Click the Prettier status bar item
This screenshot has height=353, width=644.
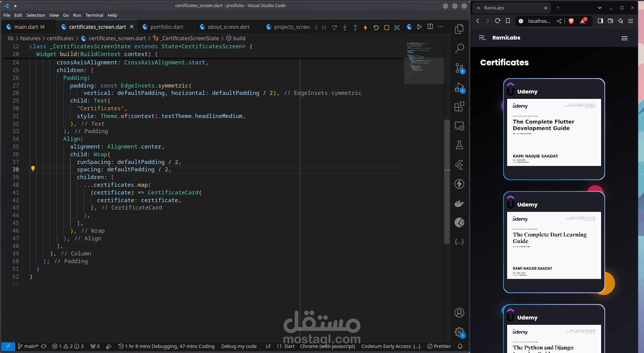439,346
